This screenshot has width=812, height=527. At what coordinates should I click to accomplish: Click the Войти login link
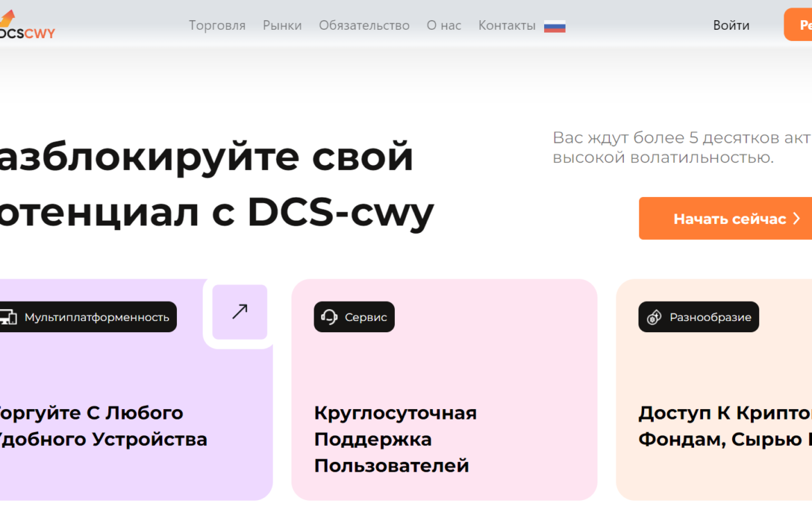click(x=731, y=26)
